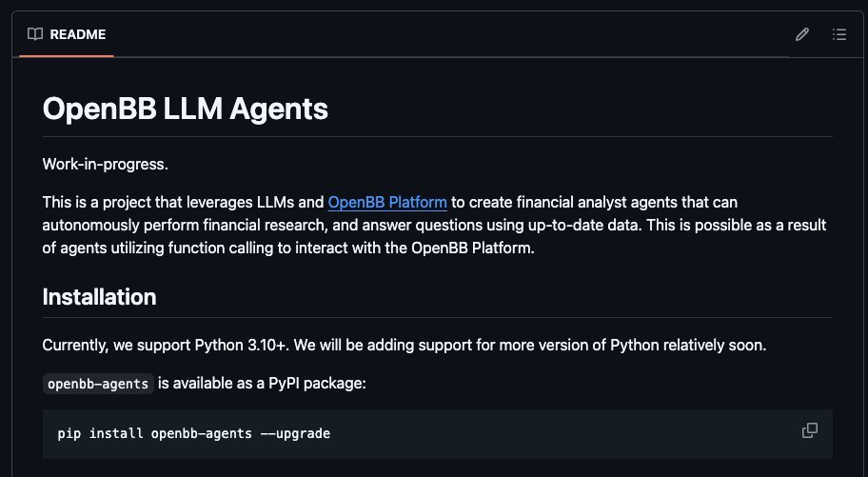The height and width of the screenshot is (477, 868).
Task: Click the openbb-agents inline code label
Action: click(x=98, y=384)
